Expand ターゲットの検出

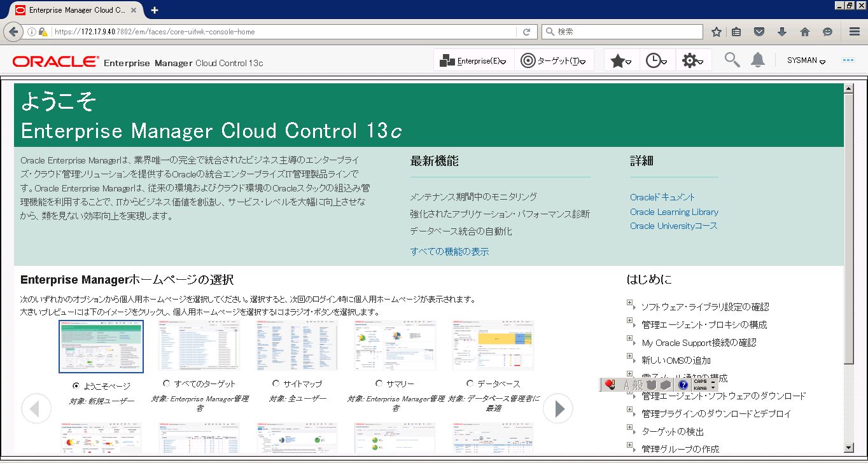pos(630,428)
